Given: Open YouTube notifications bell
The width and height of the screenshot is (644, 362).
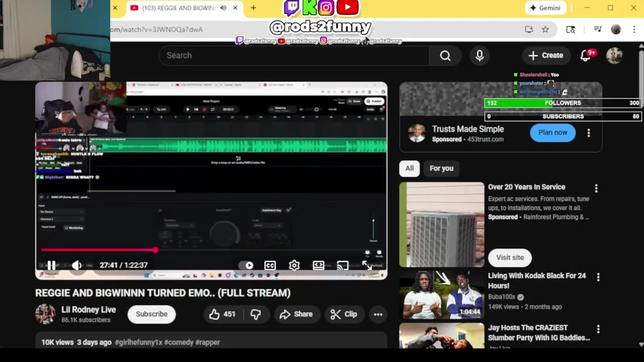Looking at the screenshot, I should pos(586,55).
